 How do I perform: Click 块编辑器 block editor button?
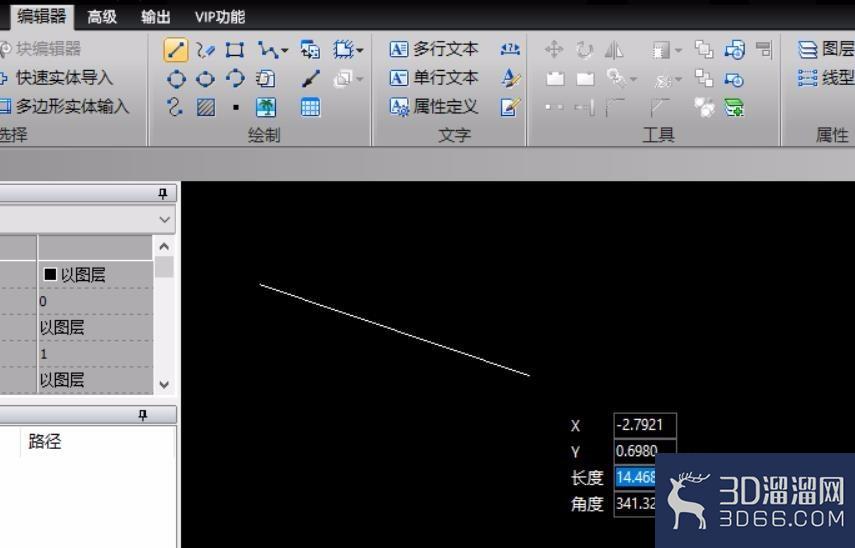pos(41,49)
